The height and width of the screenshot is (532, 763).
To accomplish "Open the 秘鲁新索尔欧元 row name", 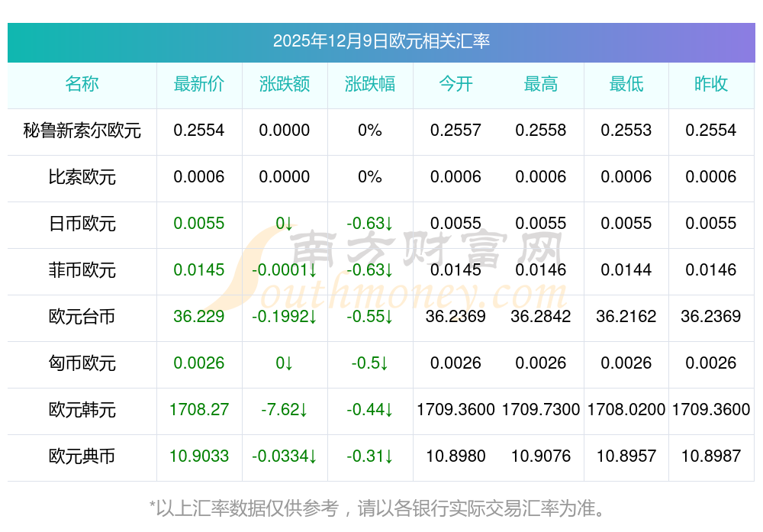I will click(x=82, y=131).
